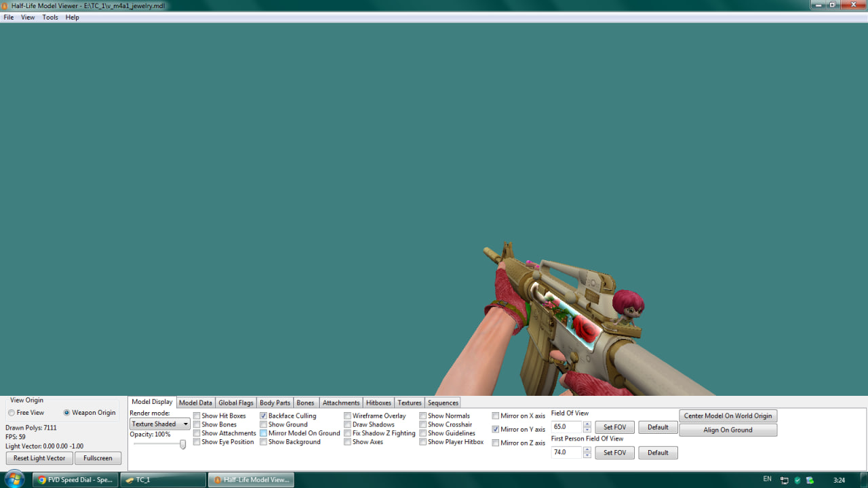Image resolution: width=868 pixels, height=488 pixels.
Task: Switch to the Attachments tab
Action: tap(341, 403)
